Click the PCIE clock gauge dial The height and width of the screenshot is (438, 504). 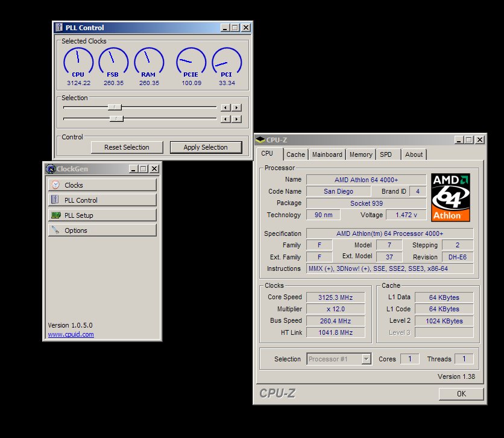pos(191,61)
